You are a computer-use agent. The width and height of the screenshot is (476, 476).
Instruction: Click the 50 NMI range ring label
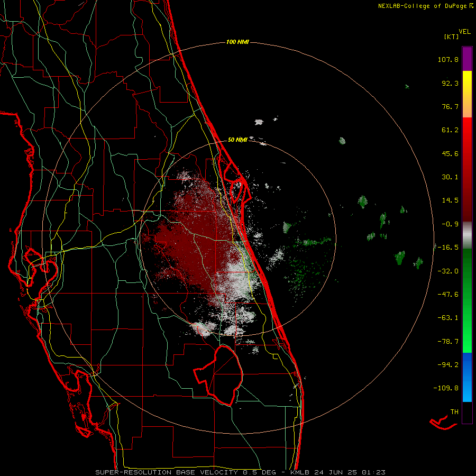click(x=237, y=140)
